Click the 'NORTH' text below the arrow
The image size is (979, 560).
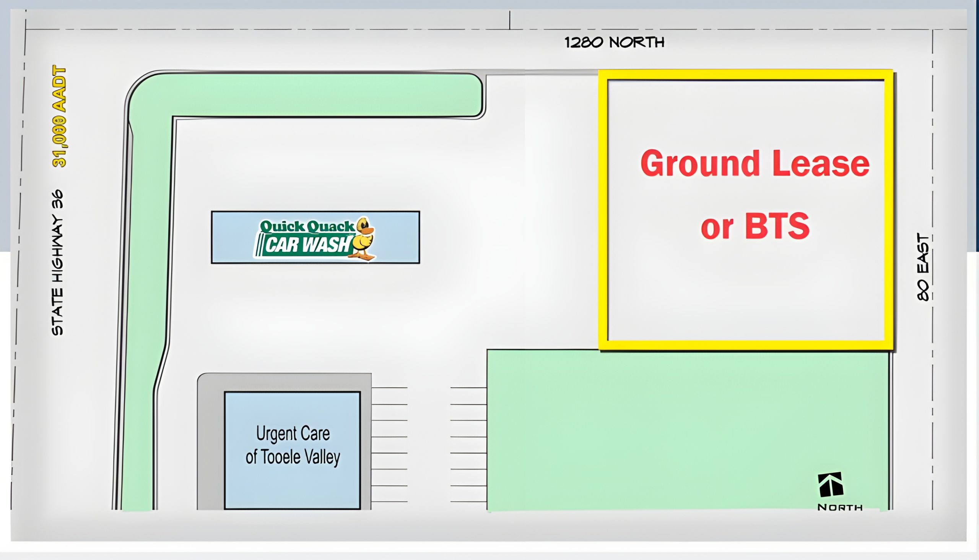tap(840, 507)
